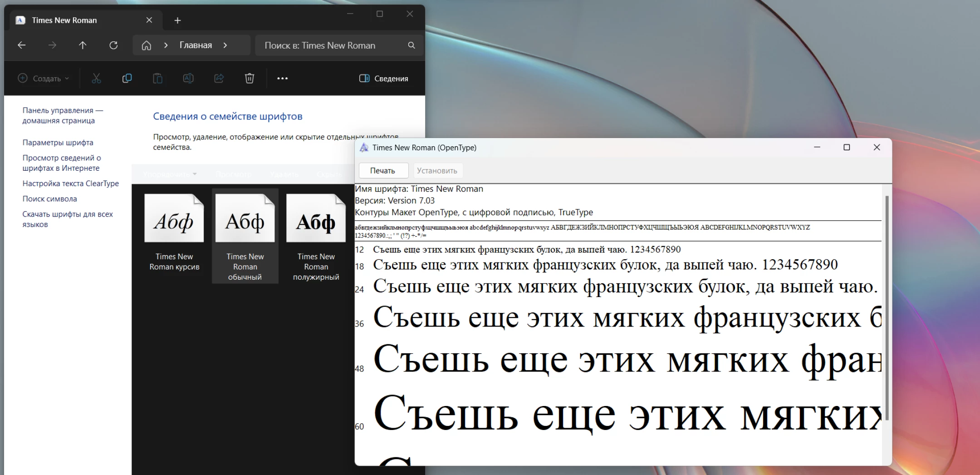
Task: Click the home icon in address bar
Action: [146, 45]
